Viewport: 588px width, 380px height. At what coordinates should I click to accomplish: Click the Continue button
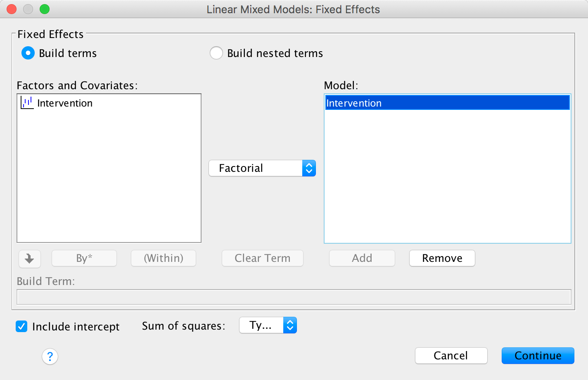pyautogui.click(x=538, y=356)
